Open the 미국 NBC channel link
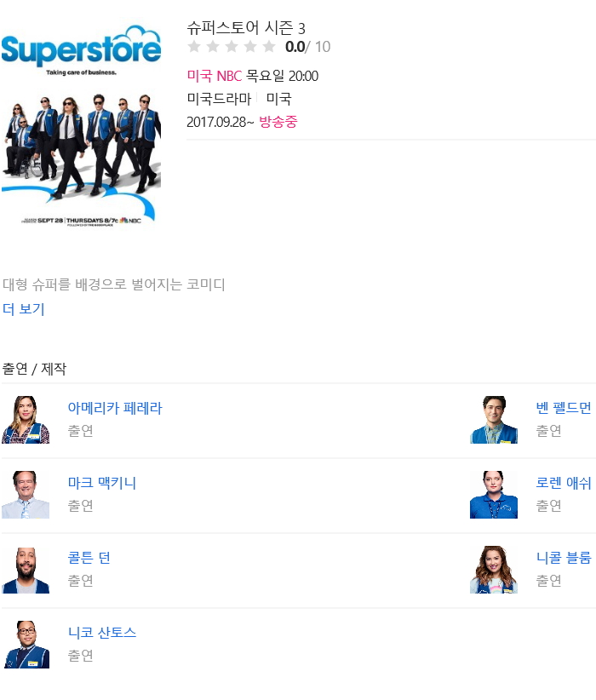The image size is (596, 700). (215, 76)
